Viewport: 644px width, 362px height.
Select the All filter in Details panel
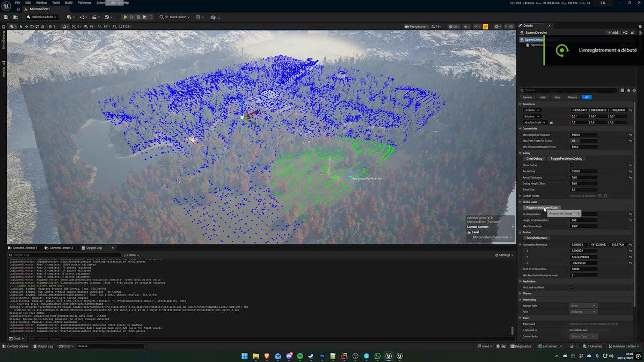[587, 98]
